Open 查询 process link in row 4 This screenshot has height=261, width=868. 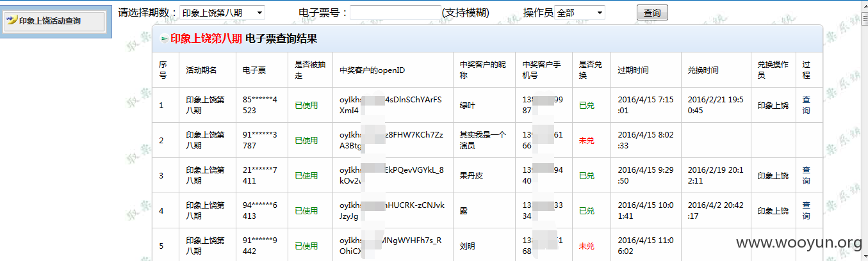(807, 210)
